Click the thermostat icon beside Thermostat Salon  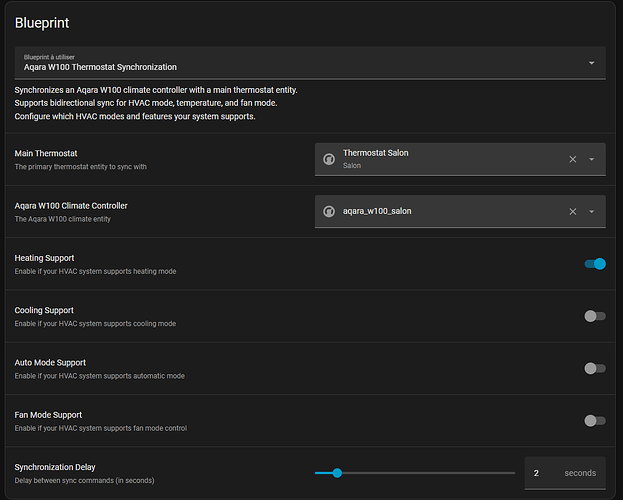click(x=328, y=159)
